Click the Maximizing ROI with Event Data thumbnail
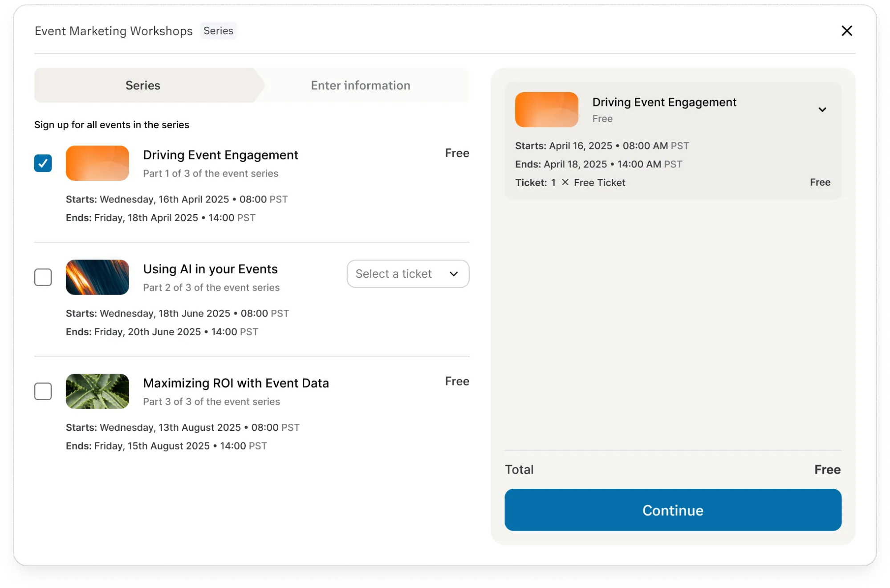890x588 pixels. click(x=97, y=391)
